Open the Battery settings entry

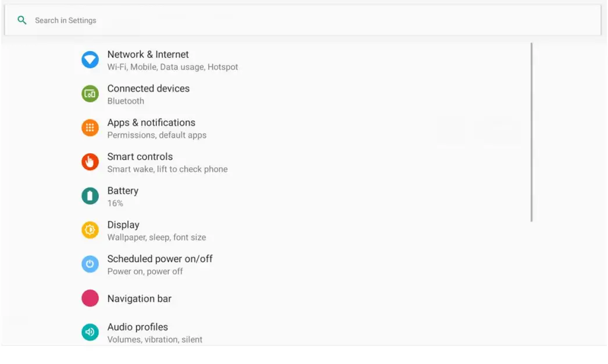tap(123, 196)
